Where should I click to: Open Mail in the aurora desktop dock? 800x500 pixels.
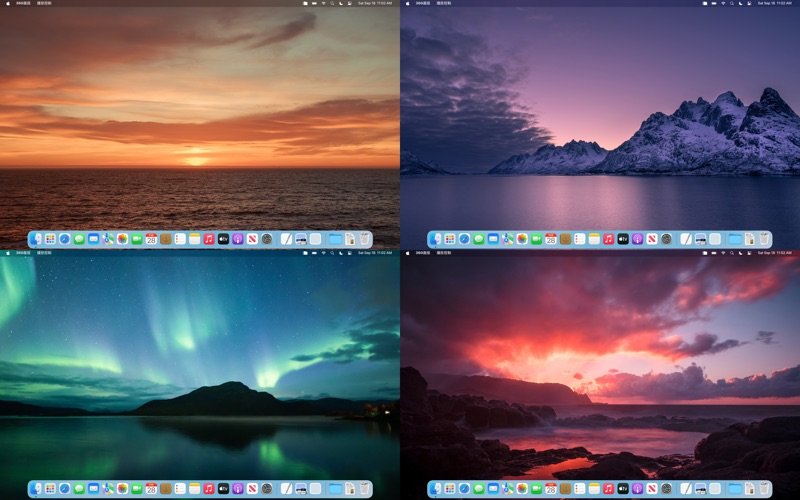(93, 489)
